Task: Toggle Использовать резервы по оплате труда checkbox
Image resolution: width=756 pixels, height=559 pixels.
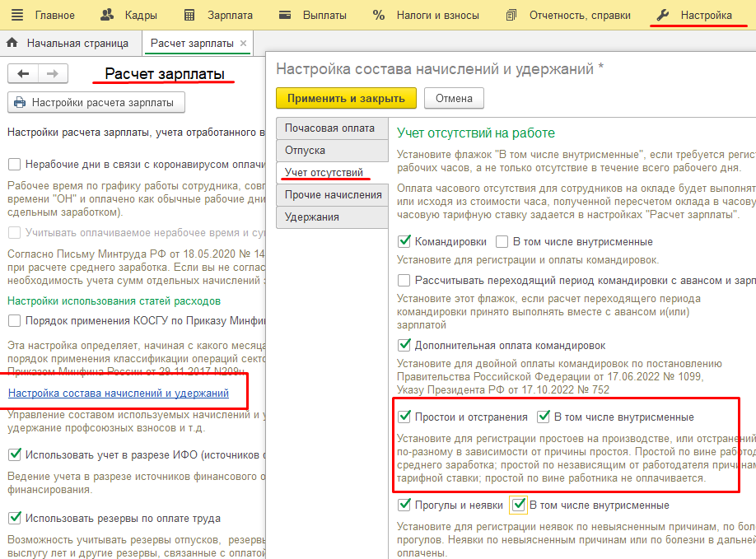Action: coord(15,518)
